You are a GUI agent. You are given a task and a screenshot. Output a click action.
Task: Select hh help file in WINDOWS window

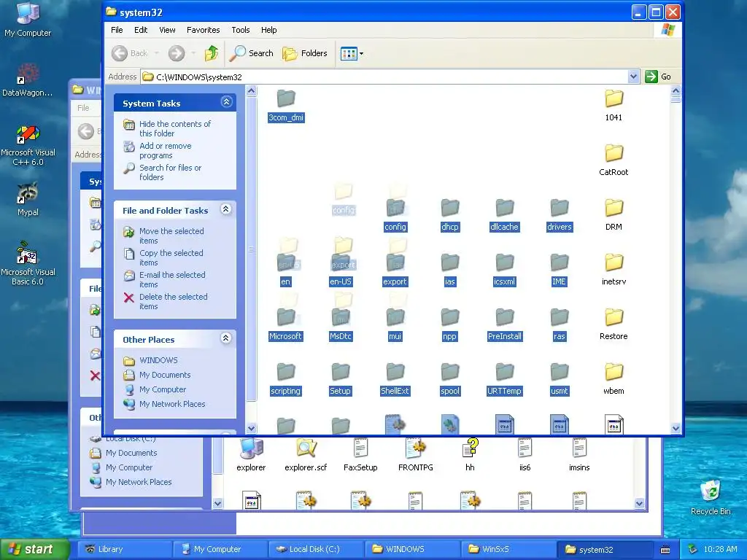[470, 455]
